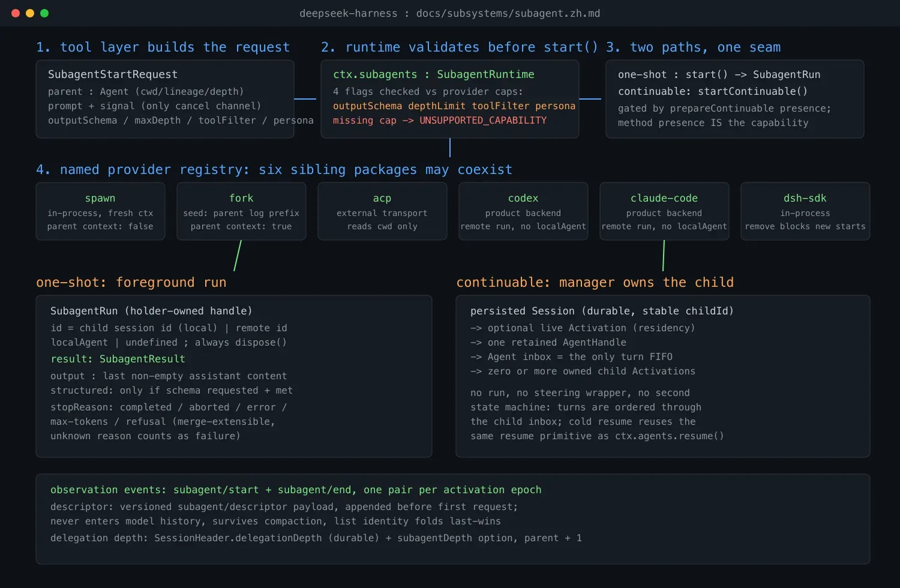Image resolution: width=900 pixels, height=588 pixels.
Task: Click the persisted Session card title
Action: [602, 311]
